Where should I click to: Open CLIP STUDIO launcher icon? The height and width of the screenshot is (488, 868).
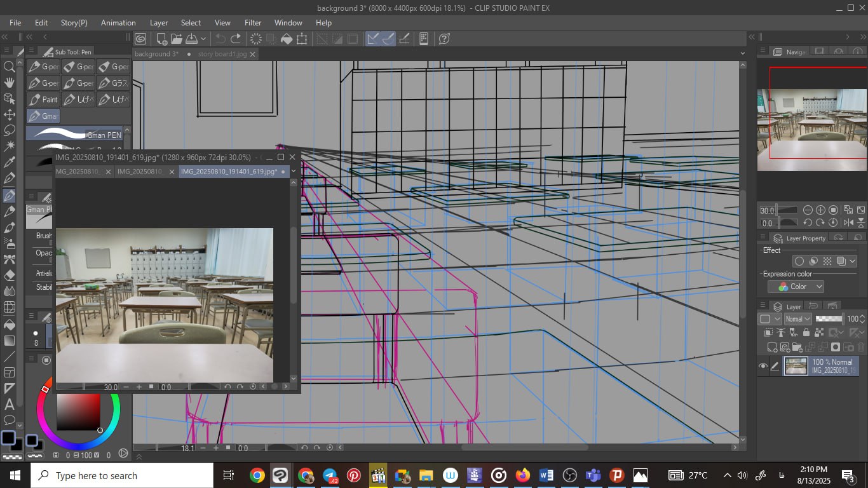[140, 39]
